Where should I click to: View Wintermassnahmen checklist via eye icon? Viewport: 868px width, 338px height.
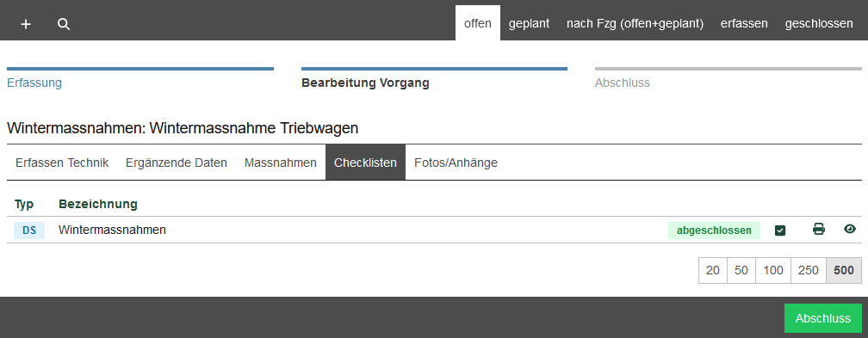click(x=850, y=229)
